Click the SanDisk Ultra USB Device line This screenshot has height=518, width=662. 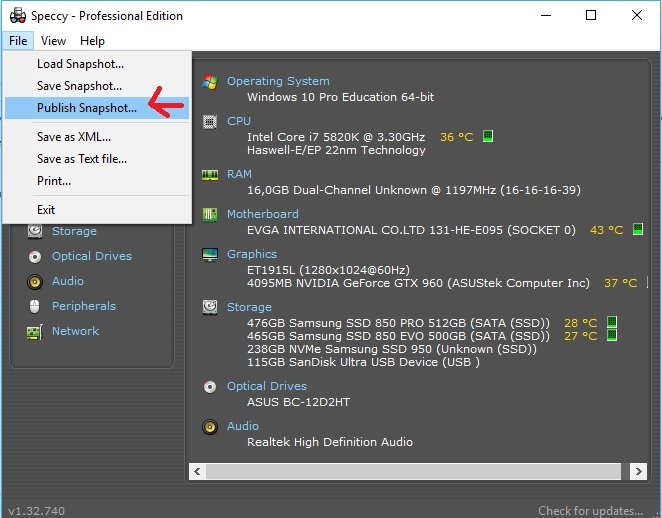click(363, 362)
